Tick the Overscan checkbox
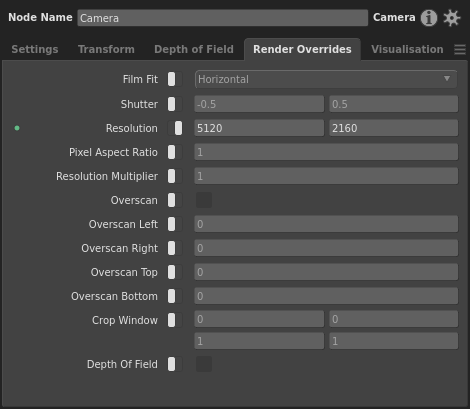This screenshot has height=409, width=470. [x=204, y=200]
